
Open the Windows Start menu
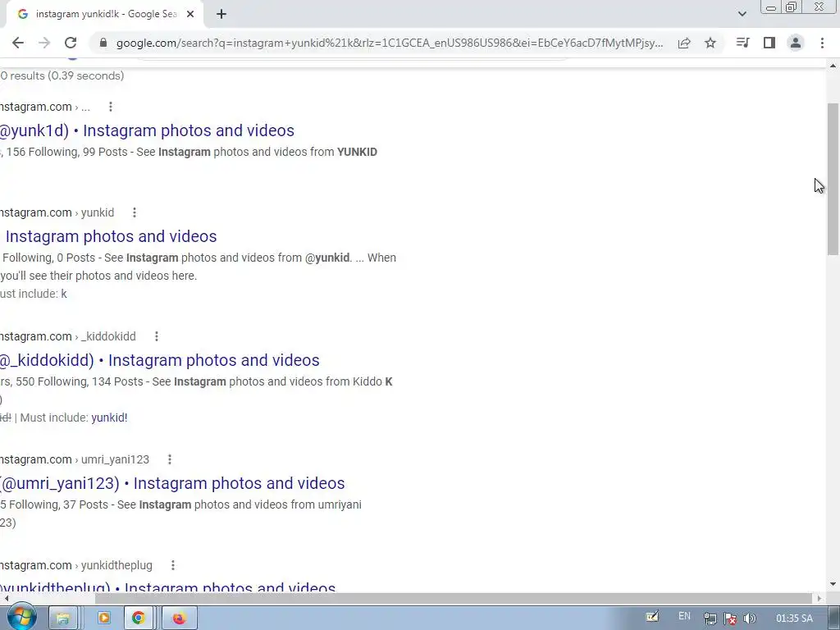pos(22,618)
